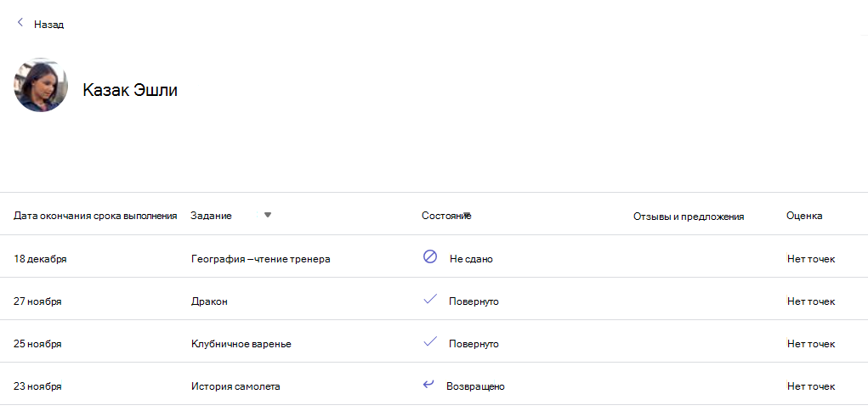
Task: Expand the Состояние filter dropdown arrow
Action: point(467,215)
